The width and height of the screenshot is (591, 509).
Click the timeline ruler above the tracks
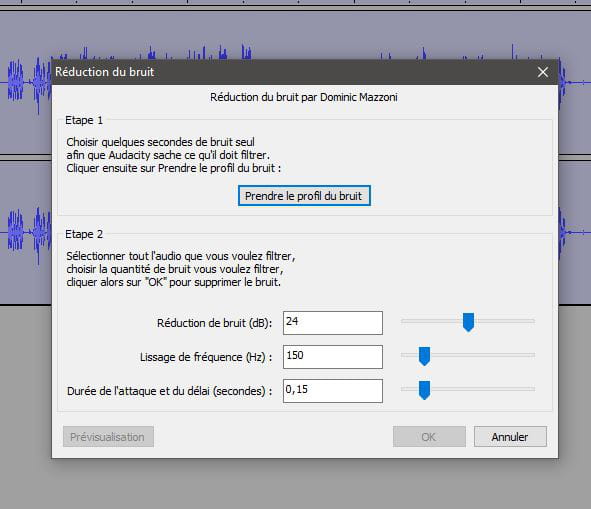point(296,3)
